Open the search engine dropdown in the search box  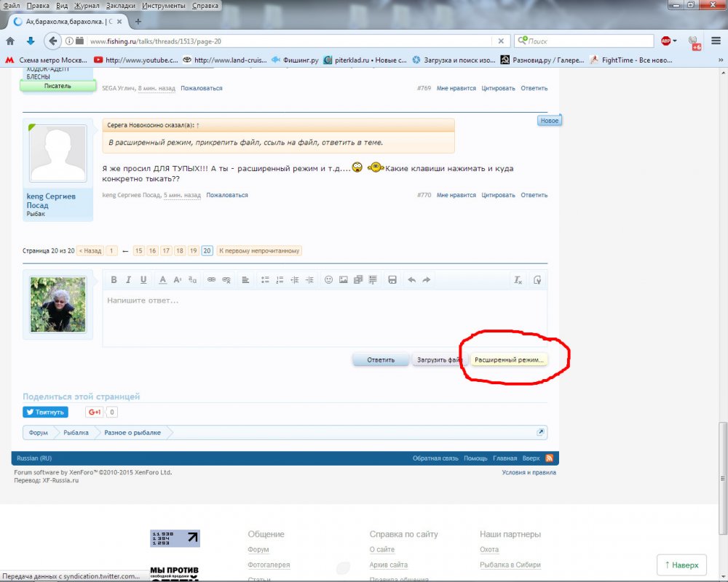523,41
